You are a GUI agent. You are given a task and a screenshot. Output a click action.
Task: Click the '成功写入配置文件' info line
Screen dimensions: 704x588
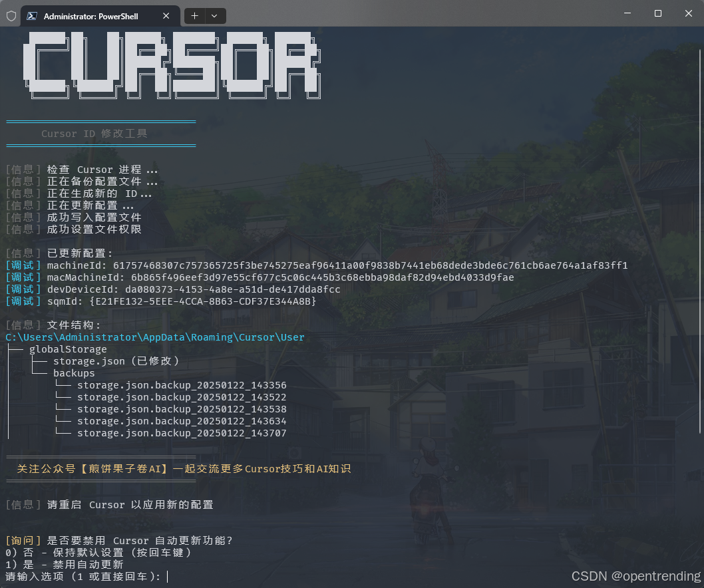pos(74,218)
